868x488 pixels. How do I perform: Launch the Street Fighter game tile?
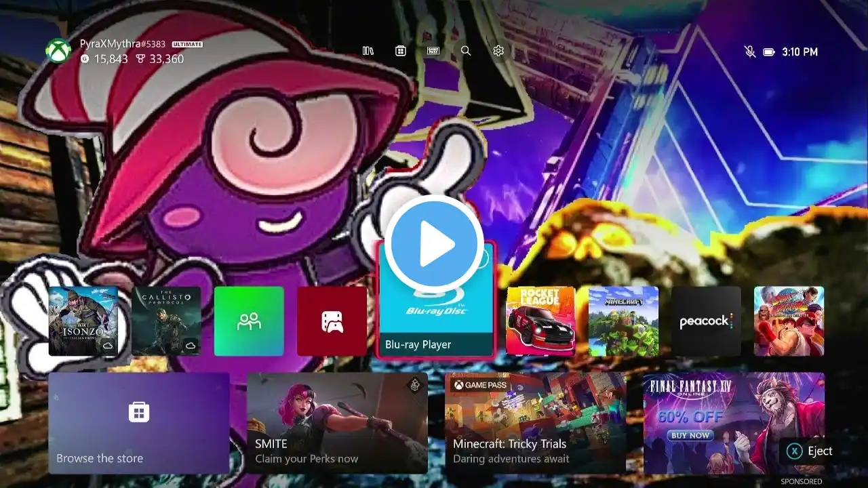[789, 321]
